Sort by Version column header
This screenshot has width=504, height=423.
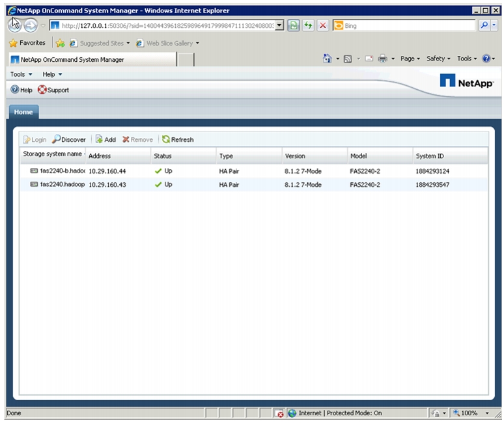pos(315,156)
